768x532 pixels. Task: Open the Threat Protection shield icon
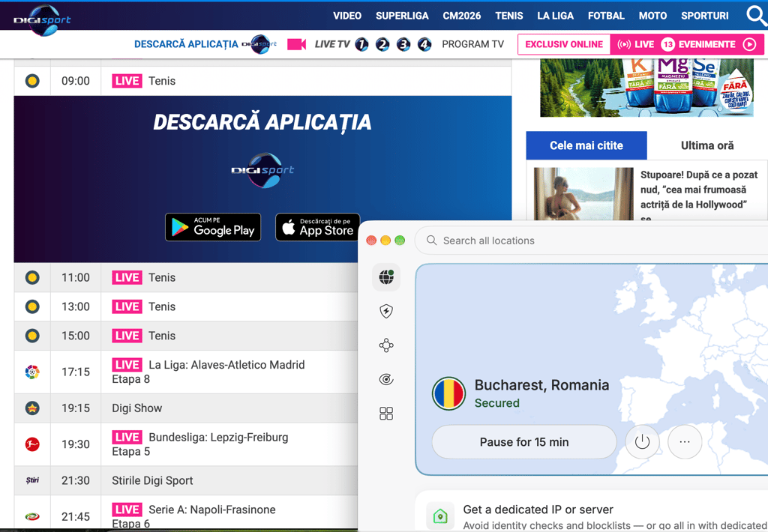pos(386,311)
